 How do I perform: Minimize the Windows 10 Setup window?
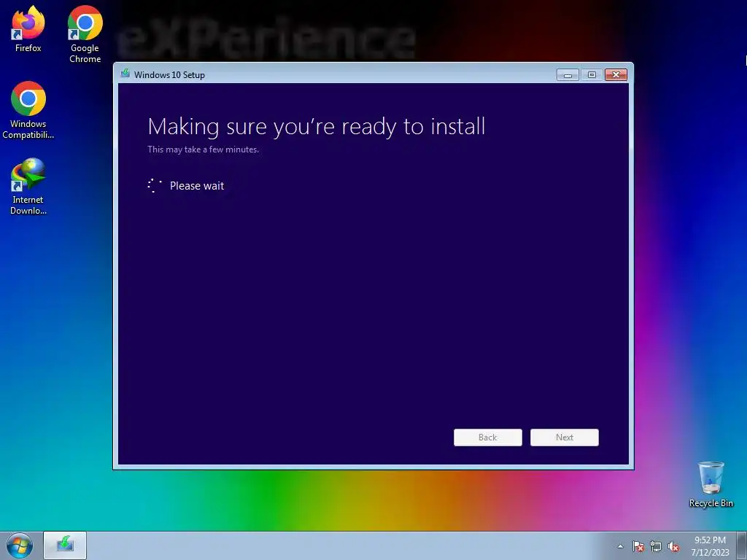point(568,75)
